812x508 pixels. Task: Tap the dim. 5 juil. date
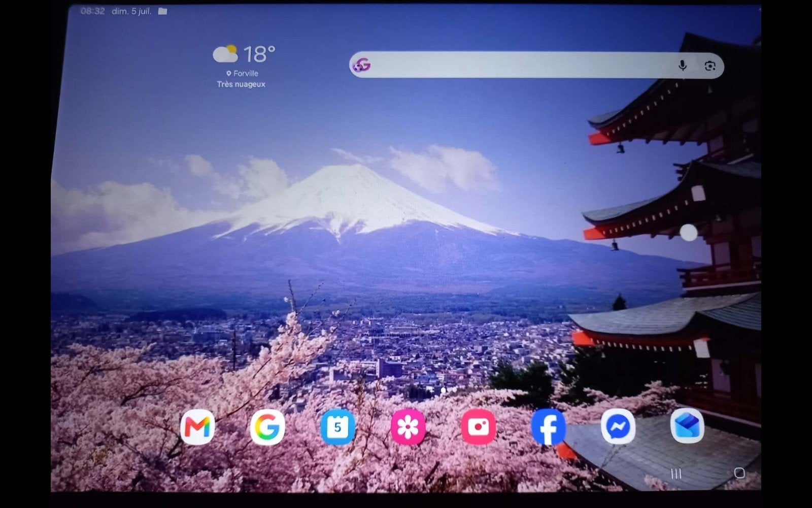pos(131,11)
